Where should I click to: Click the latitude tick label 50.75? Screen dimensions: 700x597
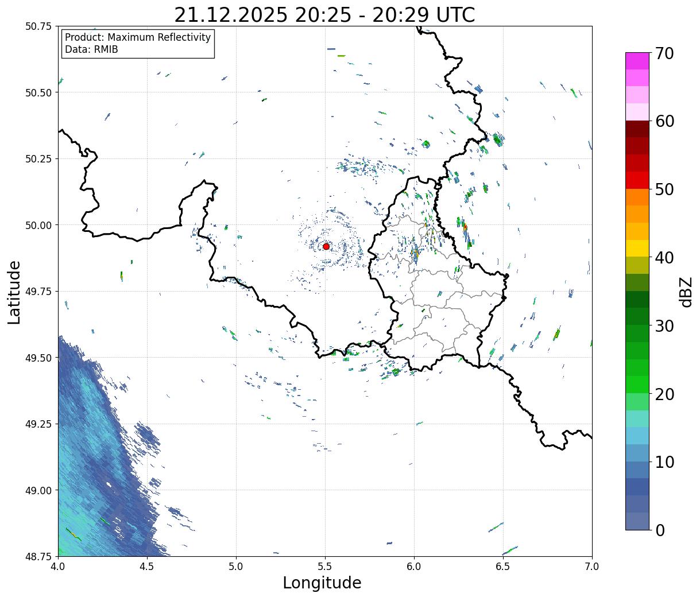39,26
